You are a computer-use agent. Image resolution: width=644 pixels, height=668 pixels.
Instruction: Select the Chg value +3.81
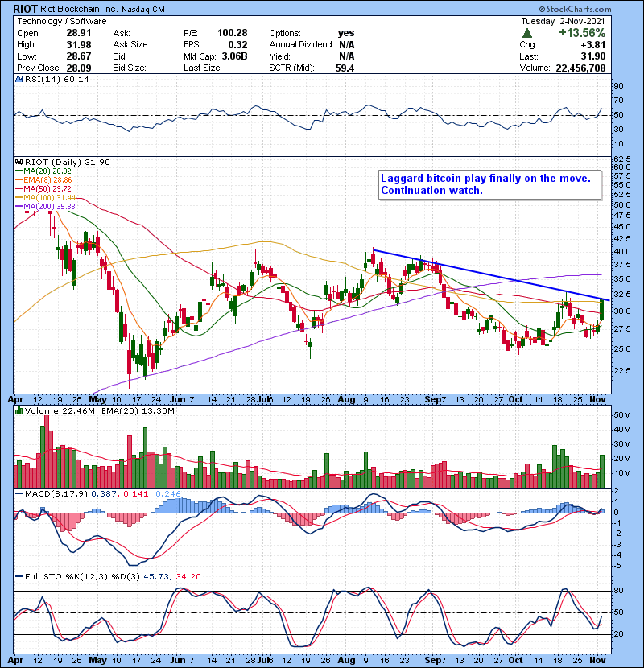[x=592, y=45]
